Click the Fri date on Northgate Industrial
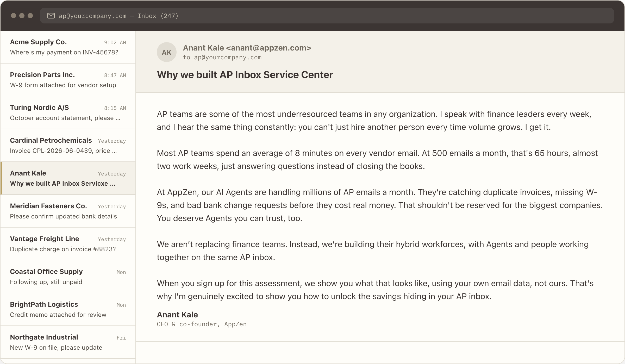The height and width of the screenshot is (364, 625). pyautogui.click(x=121, y=338)
